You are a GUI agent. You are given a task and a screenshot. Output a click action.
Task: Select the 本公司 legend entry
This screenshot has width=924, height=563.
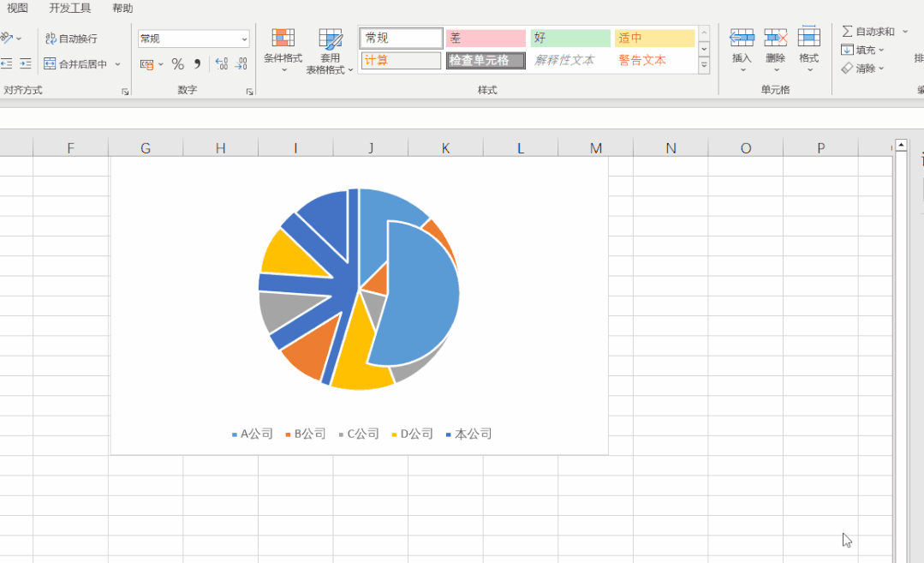pos(469,434)
